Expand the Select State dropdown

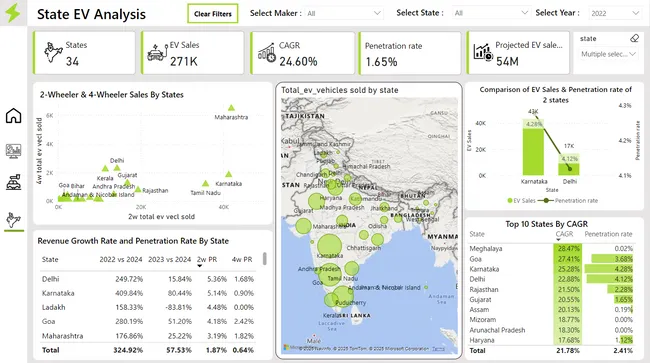[x=491, y=13]
